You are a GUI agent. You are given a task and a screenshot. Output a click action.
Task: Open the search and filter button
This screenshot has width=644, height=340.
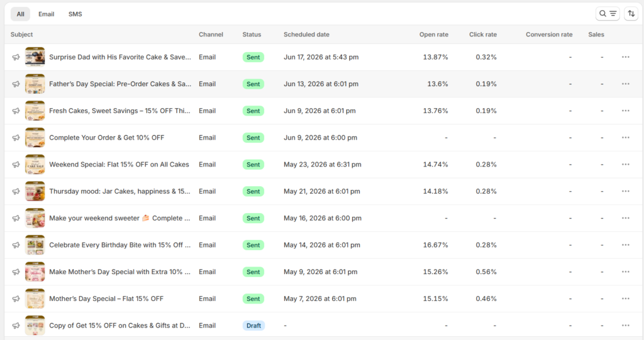[608, 14]
